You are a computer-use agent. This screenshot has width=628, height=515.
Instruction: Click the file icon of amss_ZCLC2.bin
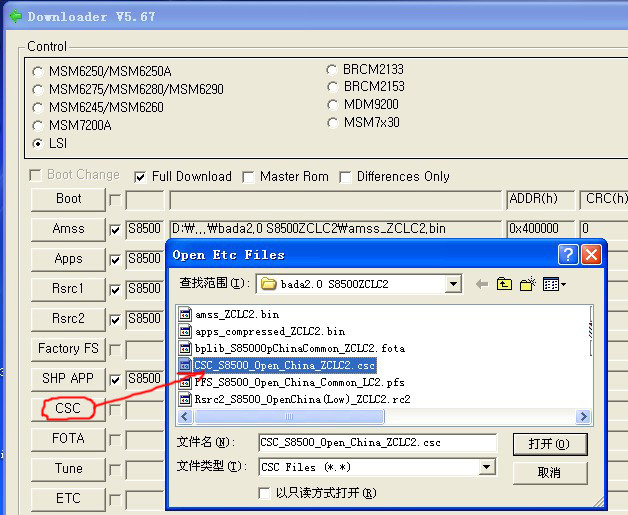pyautogui.click(x=185, y=314)
